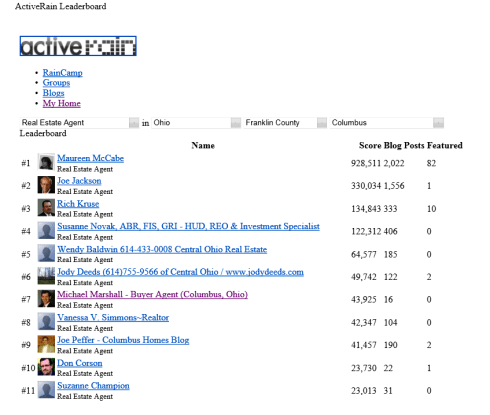Viewport: 490px width, 415px height.
Task: Click Suzanne Champion's placeholder avatar
Action: [46, 389]
